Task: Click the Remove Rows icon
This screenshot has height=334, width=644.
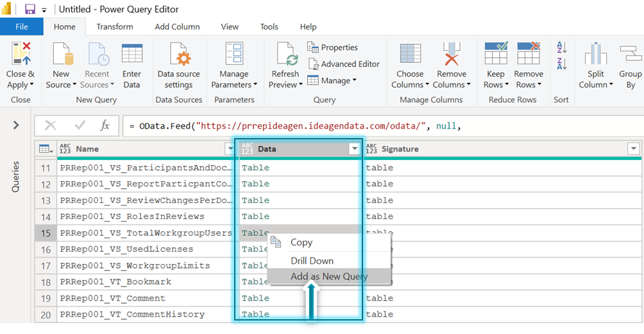Action: 528,53
